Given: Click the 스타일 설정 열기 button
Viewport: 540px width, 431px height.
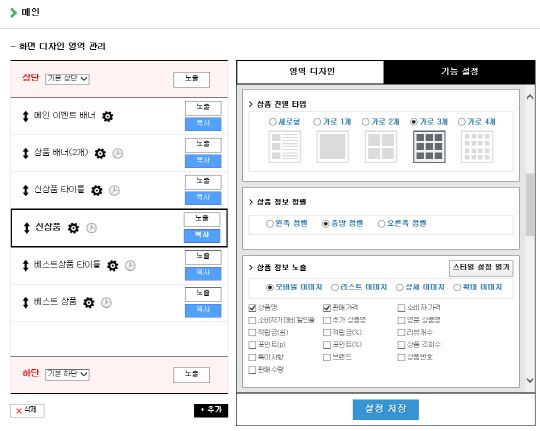Looking at the screenshot, I should click(x=481, y=268).
